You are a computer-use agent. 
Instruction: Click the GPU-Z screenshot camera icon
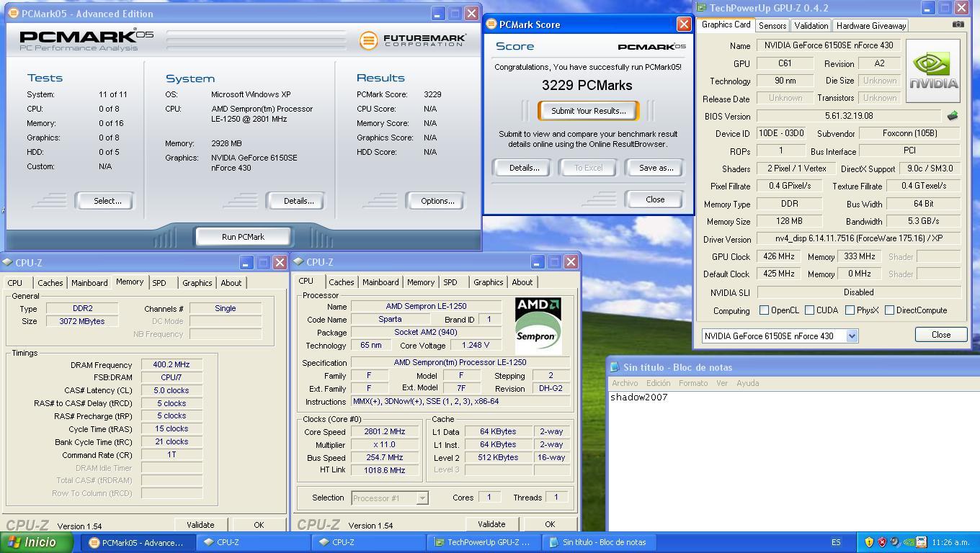[x=958, y=24]
